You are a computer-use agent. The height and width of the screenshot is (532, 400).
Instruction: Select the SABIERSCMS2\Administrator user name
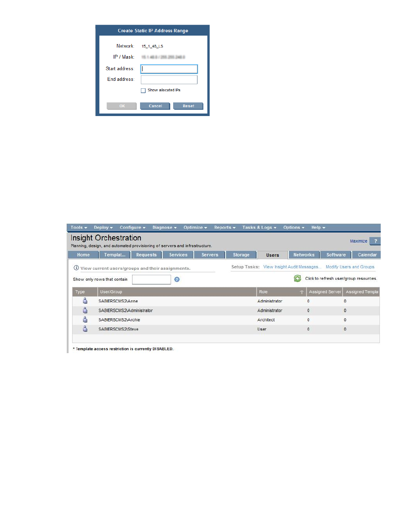coord(126,310)
